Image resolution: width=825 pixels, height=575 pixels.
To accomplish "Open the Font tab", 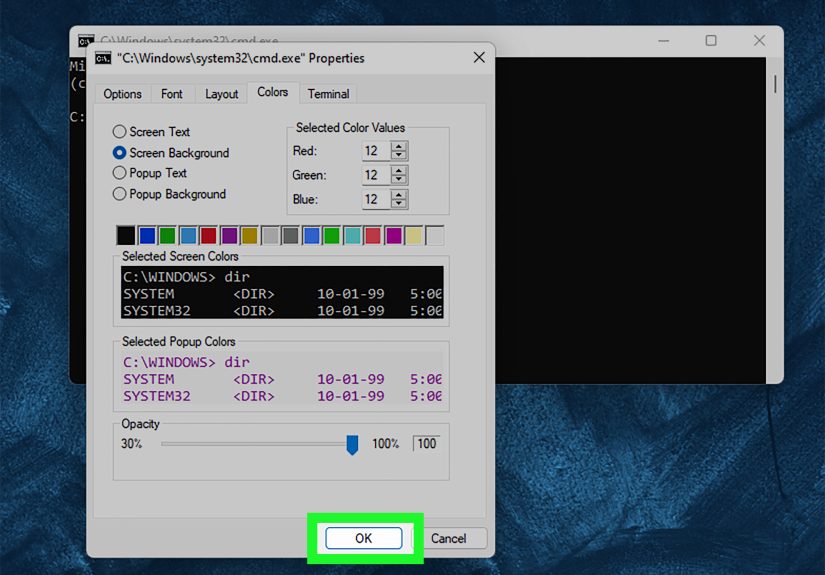I will point(172,94).
